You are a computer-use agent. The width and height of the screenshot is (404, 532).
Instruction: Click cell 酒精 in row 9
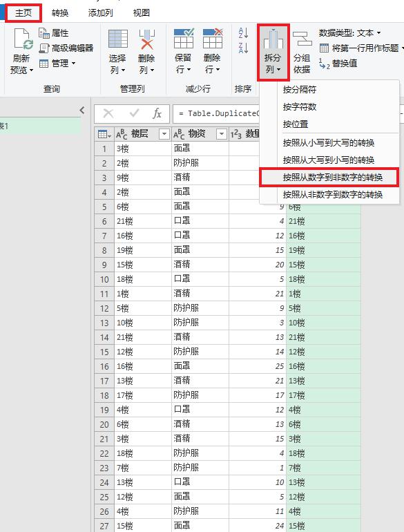tap(200, 265)
